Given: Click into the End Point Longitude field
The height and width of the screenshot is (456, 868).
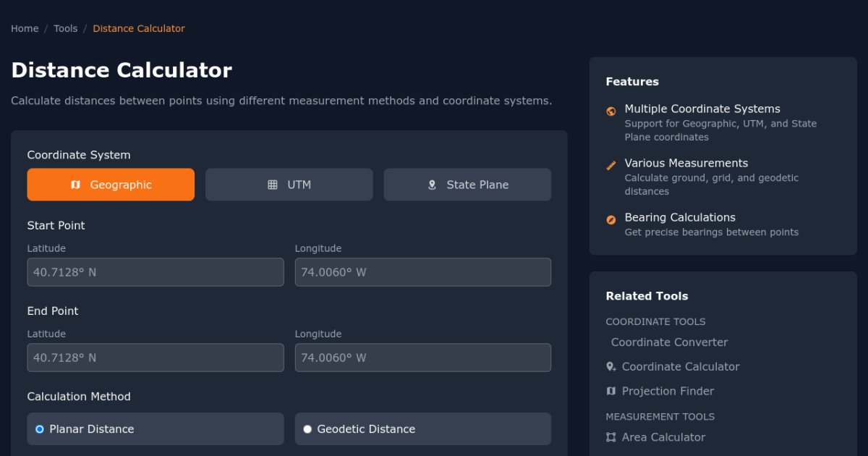Looking at the screenshot, I should [x=423, y=358].
